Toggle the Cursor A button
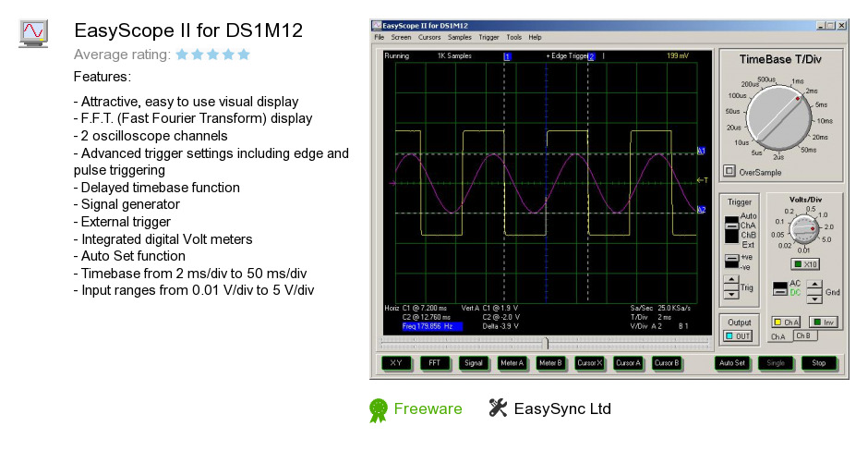This screenshot has height=451, width=868. pyautogui.click(x=628, y=363)
